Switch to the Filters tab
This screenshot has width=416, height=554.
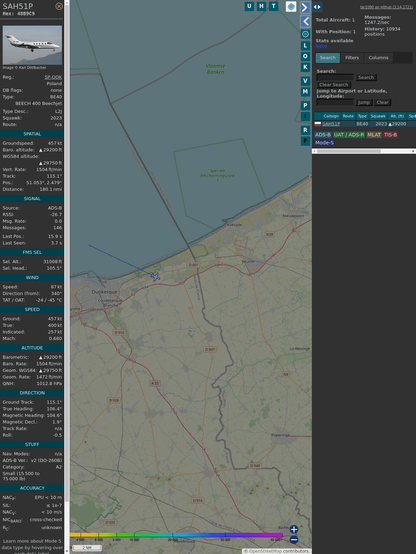pos(352,58)
